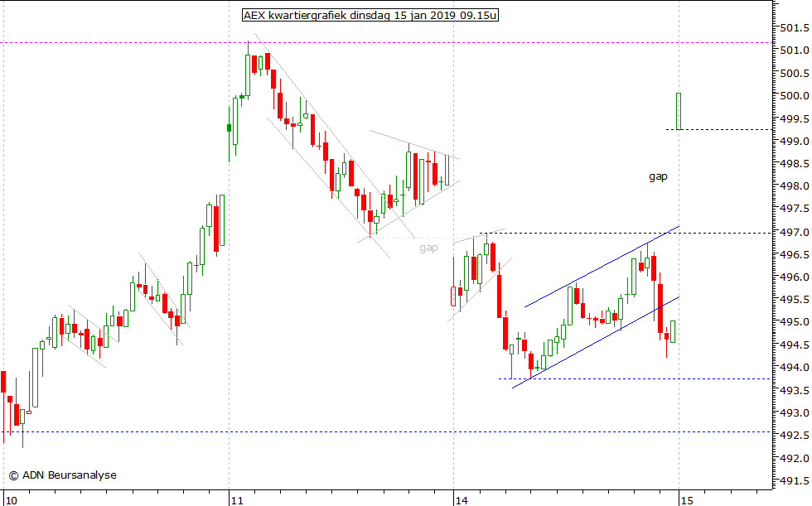Viewport: 812px width, 506px height.
Task: Click the 496.0 price axis label
Action: pyautogui.click(x=795, y=277)
